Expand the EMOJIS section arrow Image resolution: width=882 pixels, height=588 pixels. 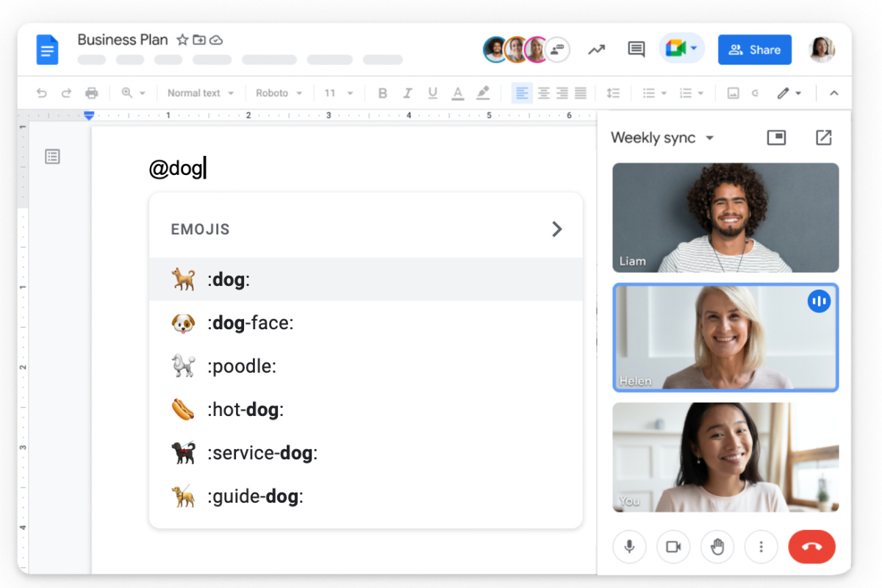556,229
